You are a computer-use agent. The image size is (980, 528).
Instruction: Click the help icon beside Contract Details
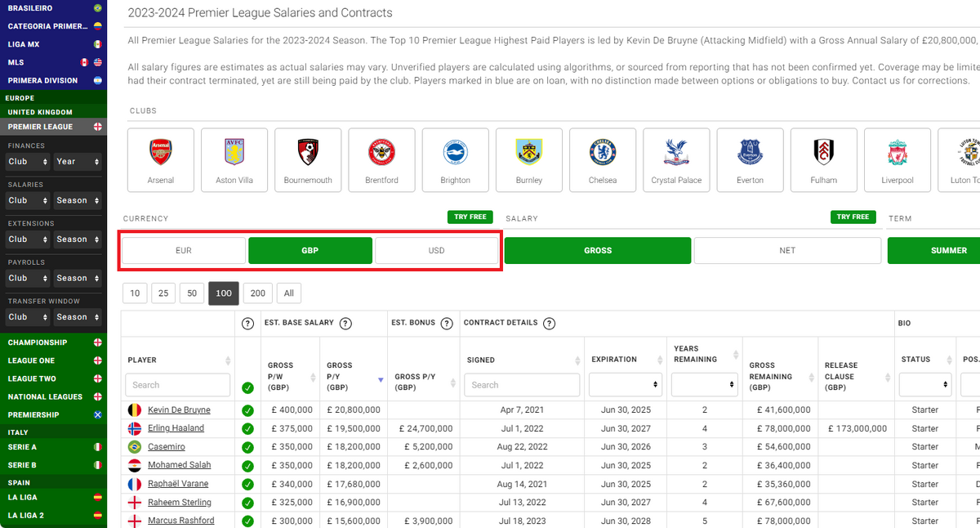coord(550,323)
